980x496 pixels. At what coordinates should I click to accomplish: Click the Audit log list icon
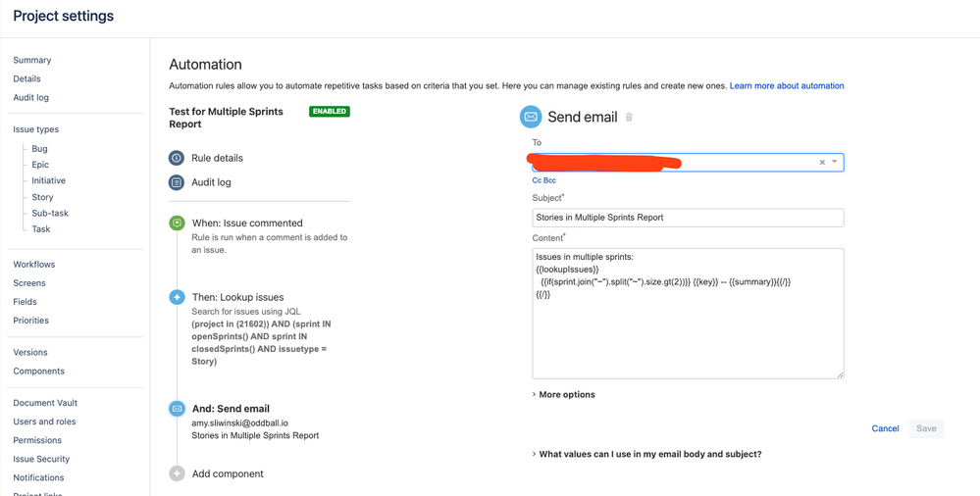(177, 182)
